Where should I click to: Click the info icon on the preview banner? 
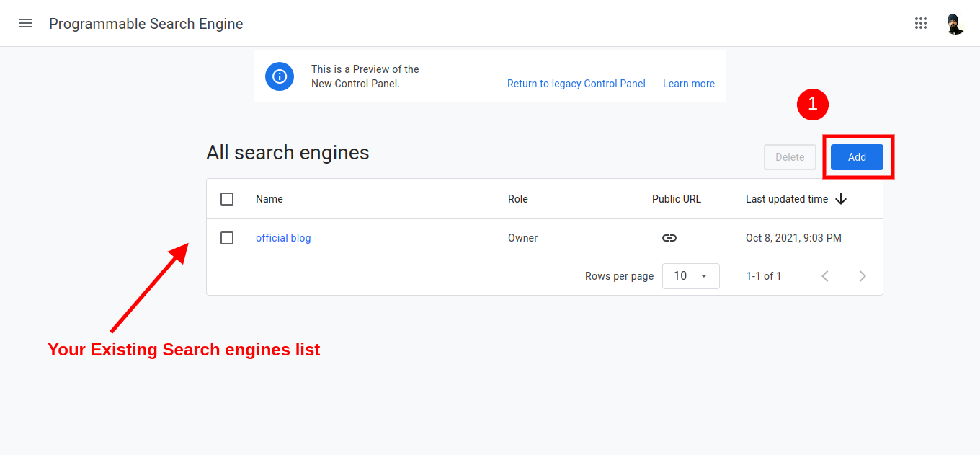point(280,76)
